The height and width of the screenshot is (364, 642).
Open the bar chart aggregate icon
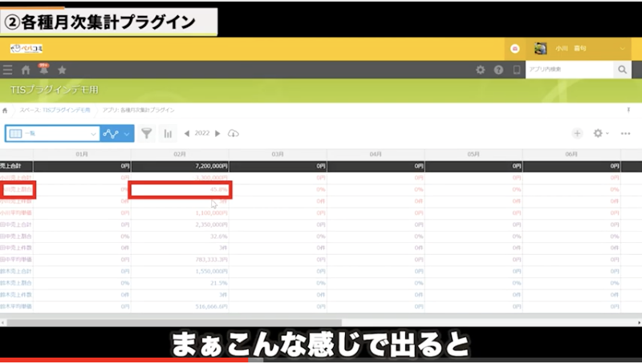(x=168, y=133)
